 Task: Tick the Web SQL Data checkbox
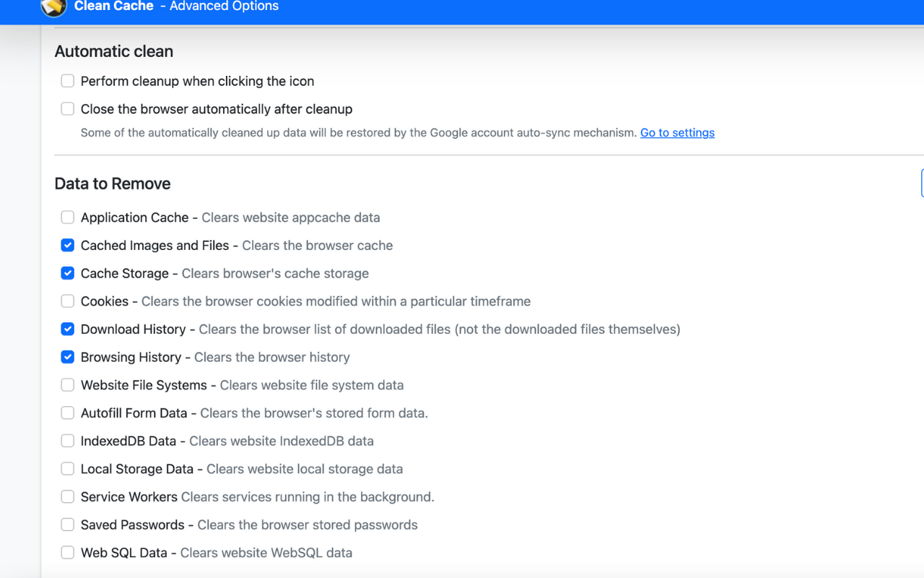pos(68,553)
